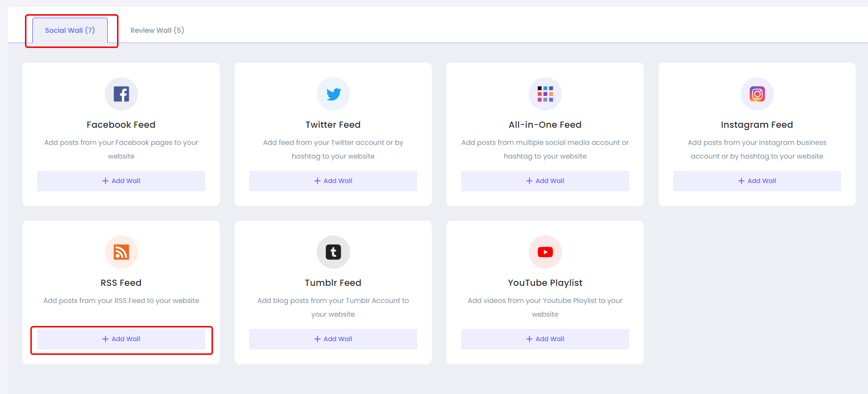Image resolution: width=868 pixels, height=394 pixels.
Task: Switch to the Social Wall (7) tab
Action: [70, 30]
